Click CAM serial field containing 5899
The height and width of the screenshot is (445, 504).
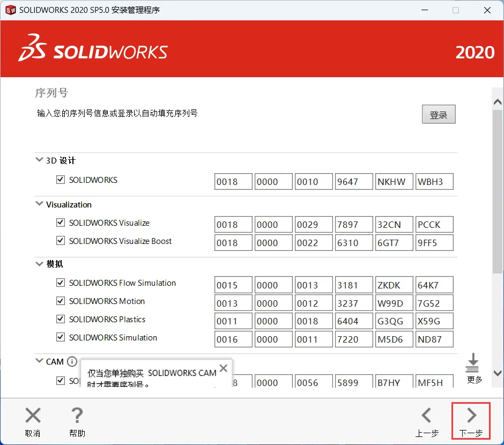pyautogui.click(x=354, y=381)
